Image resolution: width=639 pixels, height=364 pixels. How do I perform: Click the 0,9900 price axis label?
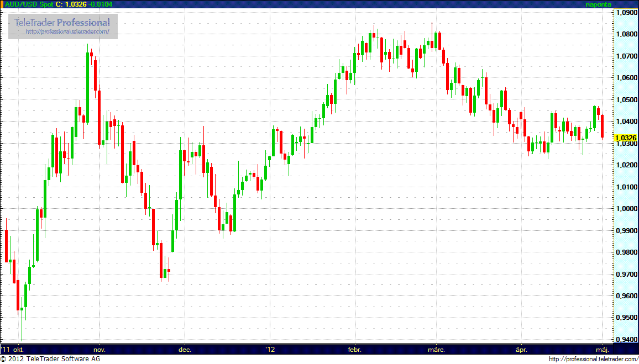(626, 230)
